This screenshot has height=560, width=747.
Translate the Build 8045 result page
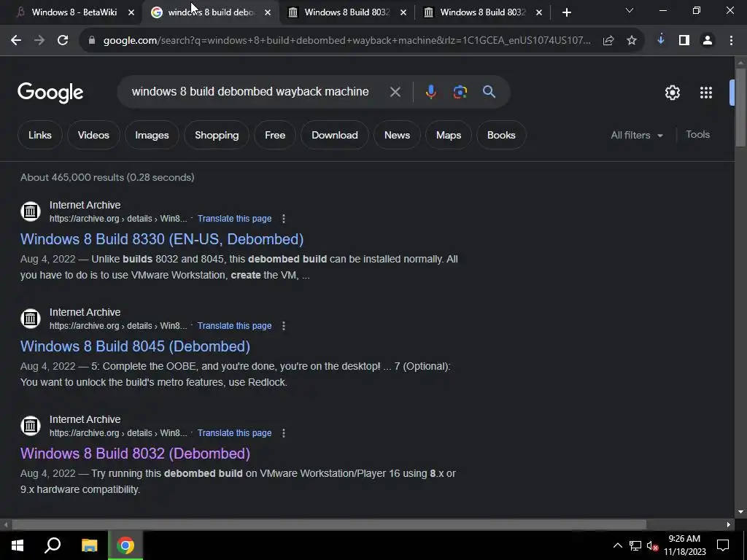coord(234,326)
